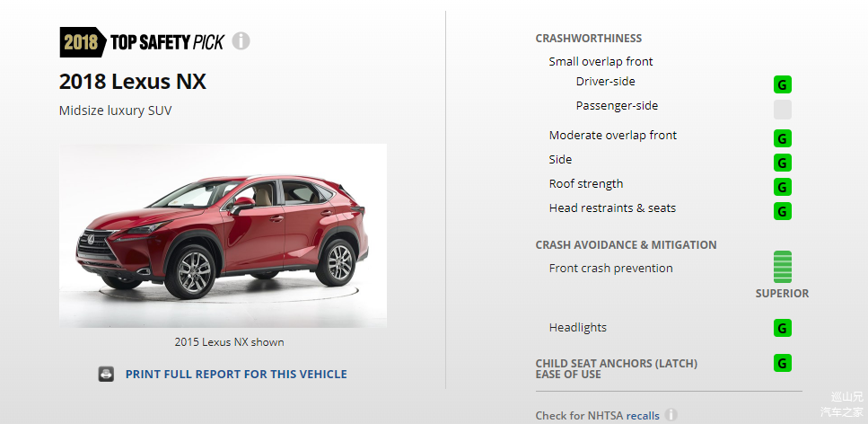
Task: Open Print Full Report For This Vehicle link
Action: point(236,374)
